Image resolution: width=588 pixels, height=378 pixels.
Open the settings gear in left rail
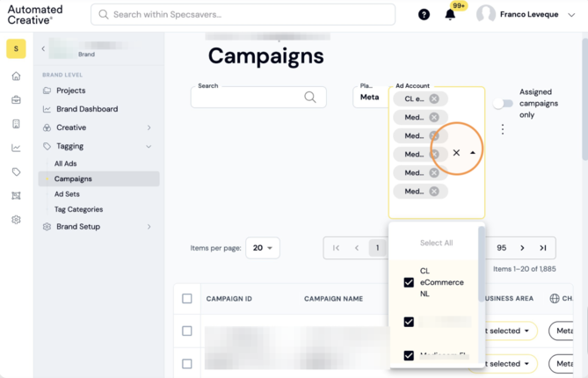(16, 220)
